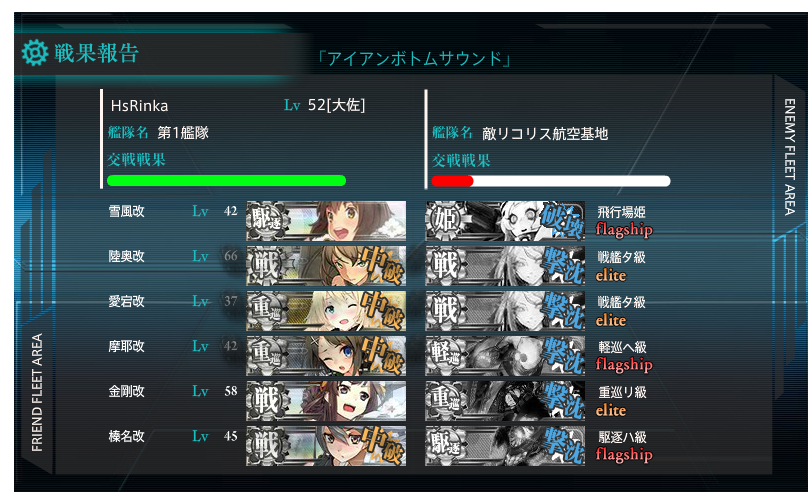Click the 駆逐 class badge on 雪風改

click(266, 220)
